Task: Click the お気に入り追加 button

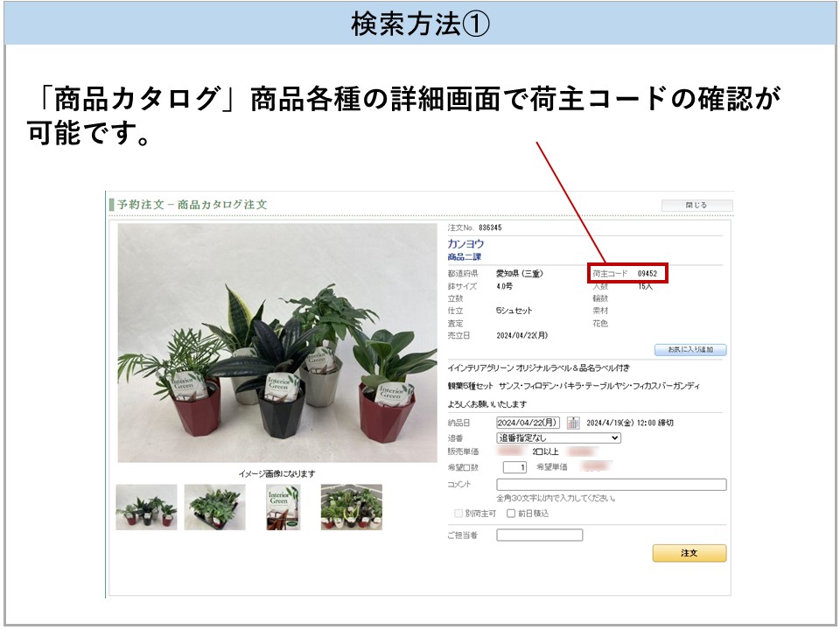Action: pyautogui.click(x=690, y=350)
